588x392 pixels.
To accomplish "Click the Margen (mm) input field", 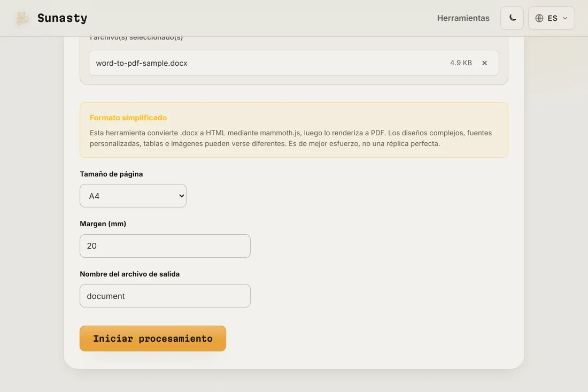I will coord(165,246).
